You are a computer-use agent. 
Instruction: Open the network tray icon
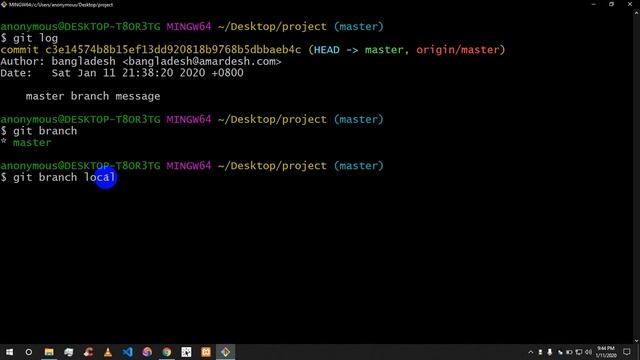(x=579, y=352)
